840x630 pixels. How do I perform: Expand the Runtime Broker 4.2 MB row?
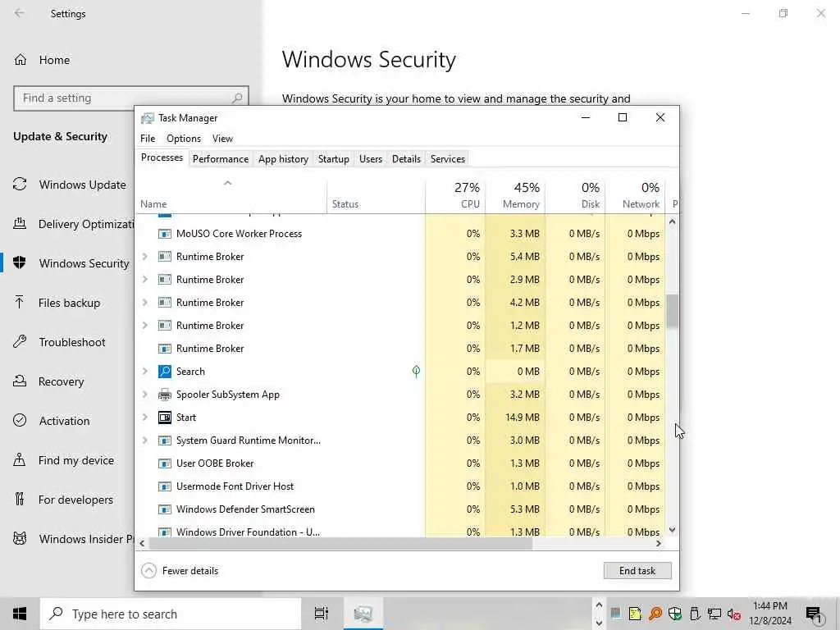(144, 303)
